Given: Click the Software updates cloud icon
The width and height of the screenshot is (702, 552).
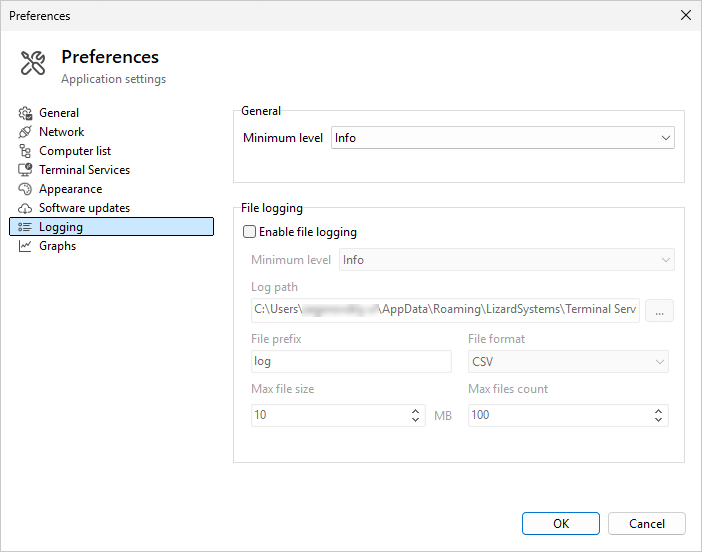Looking at the screenshot, I should coord(26,208).
